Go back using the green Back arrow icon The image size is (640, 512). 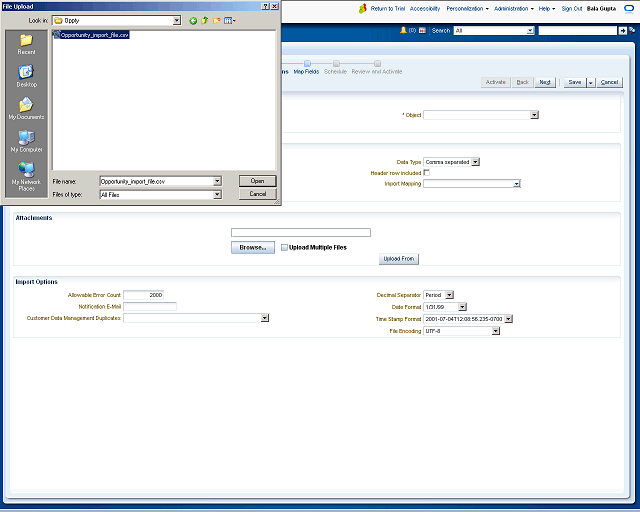pos(193,21)
